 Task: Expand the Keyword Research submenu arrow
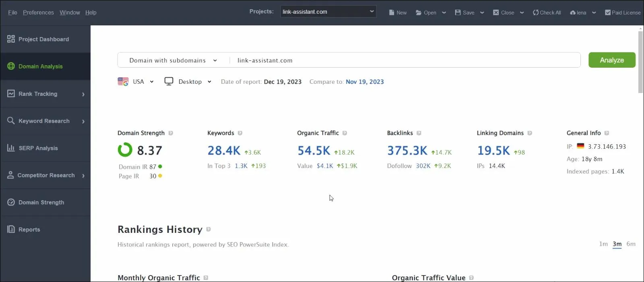[x=83, y=121]
